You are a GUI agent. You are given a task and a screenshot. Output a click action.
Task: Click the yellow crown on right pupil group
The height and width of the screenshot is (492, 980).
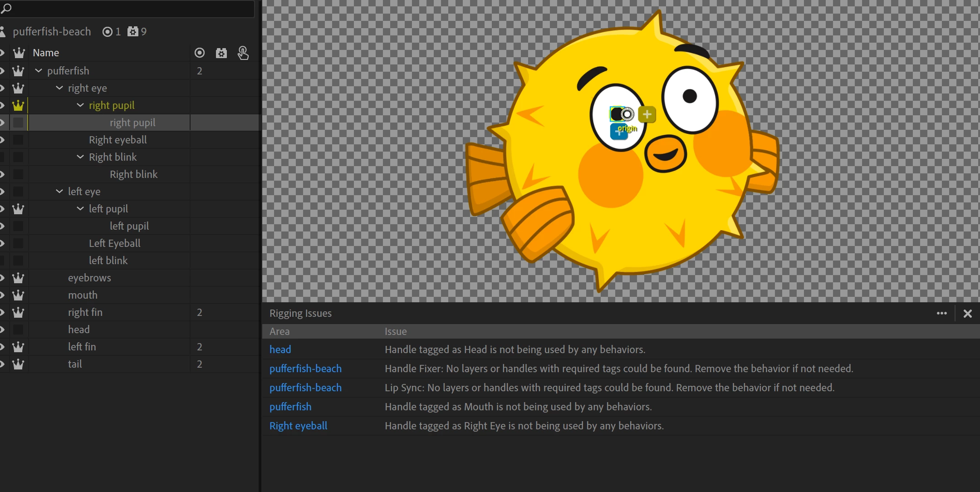18,105
